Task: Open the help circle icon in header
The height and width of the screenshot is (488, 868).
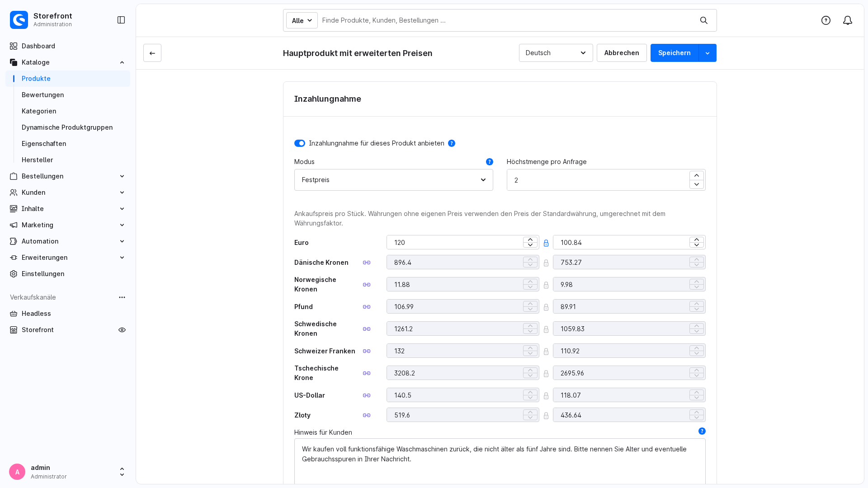Action: [826, 20]
